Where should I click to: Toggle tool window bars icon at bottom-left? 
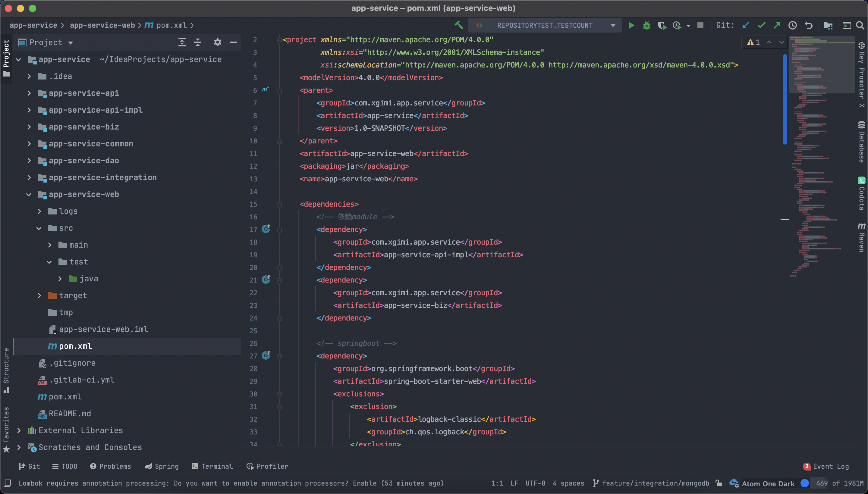(7, 483)
